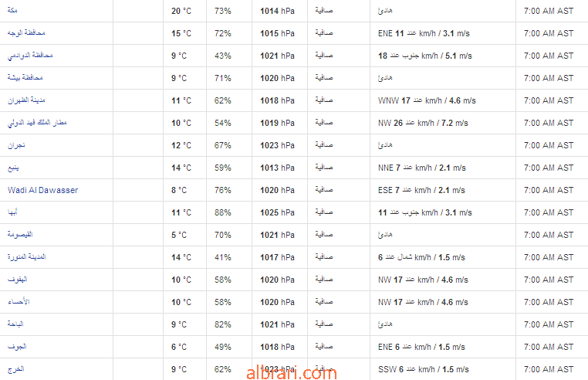Click the المدينة المنورة link
588x380 pixels.
[27, 257]
